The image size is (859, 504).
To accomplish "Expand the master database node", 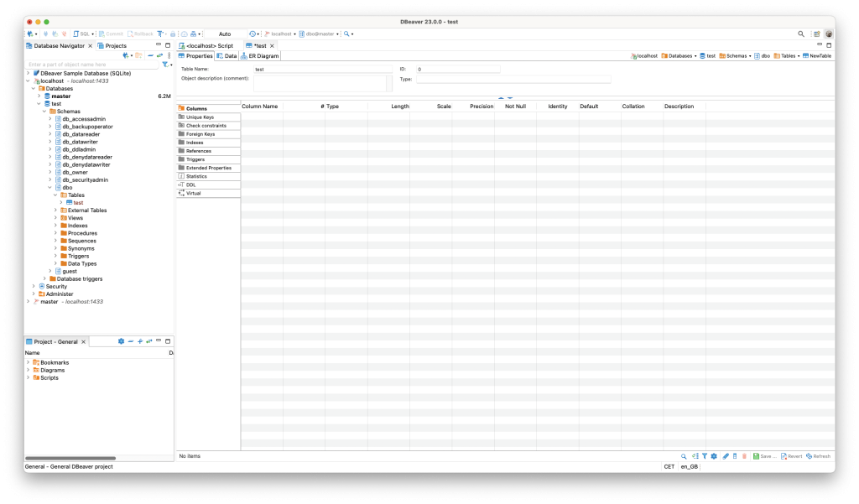I will tap(39, 96).
